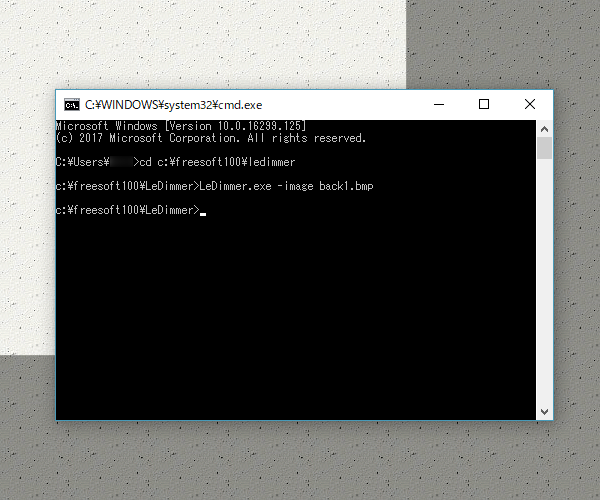The height and width of the screenshot is (500, 600).
Task: Close the cmd.exe window
Action: click(x=530, y=104)
